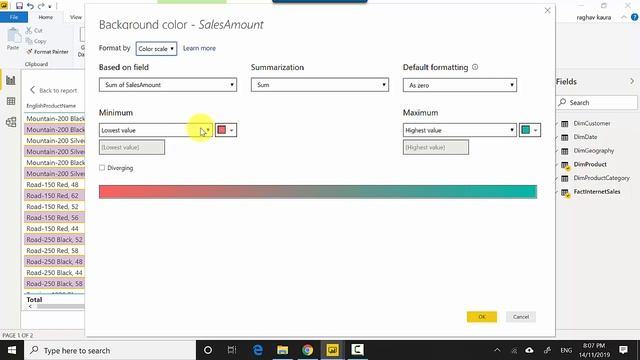Screen dimensions: 640x360
Task: Select row Road-150 Red, 48
Action: [54, 184]
